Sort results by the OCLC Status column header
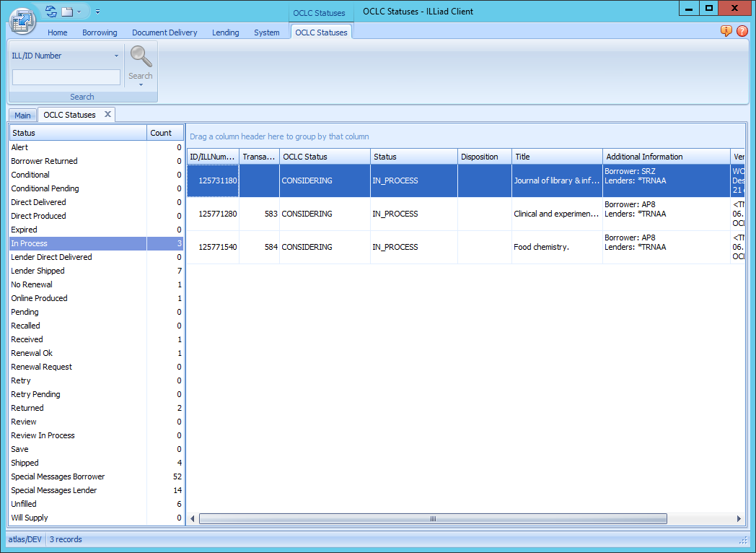 click(x=324, y=156)
